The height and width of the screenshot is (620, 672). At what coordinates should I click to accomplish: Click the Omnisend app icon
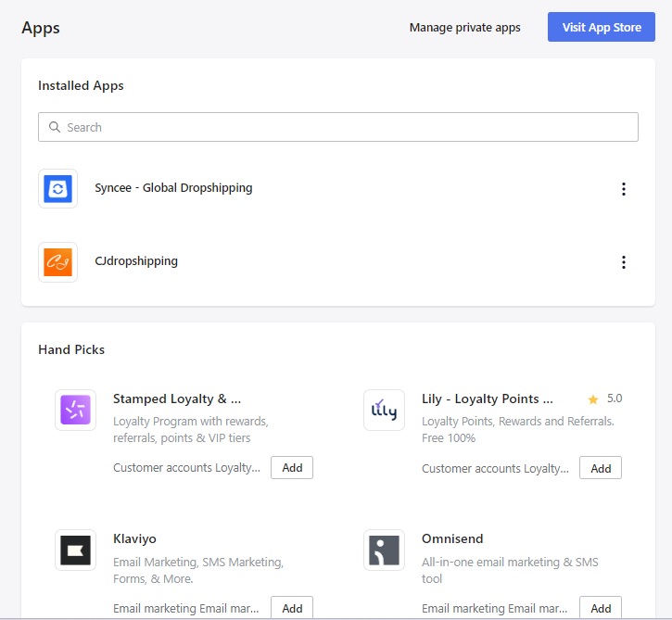point(384,550)
